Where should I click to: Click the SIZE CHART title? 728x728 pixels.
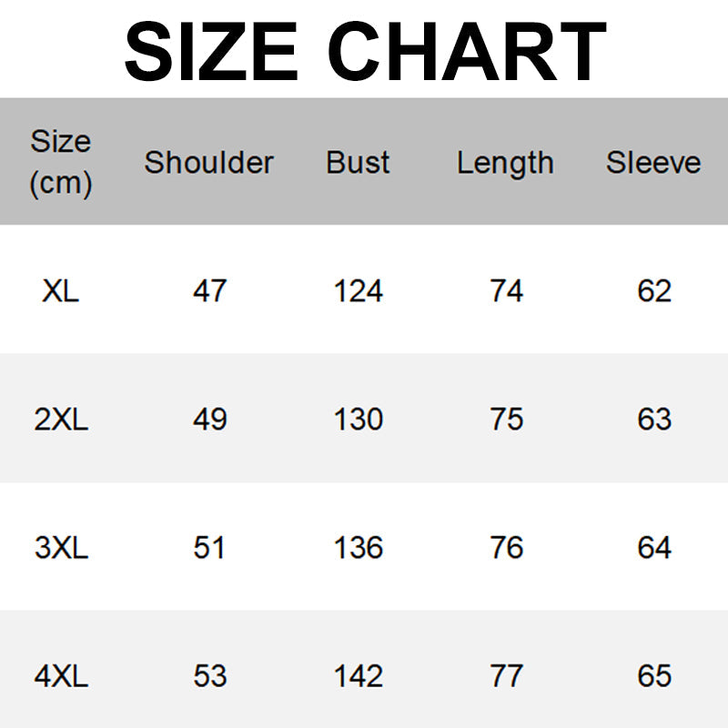click(364, 50)
